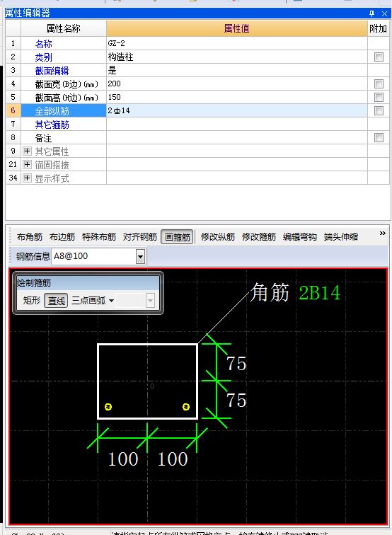Viewport: 392px width, 535px height.
Task: Pin the 属性编辑器 panel
Action: pos(372,13)
